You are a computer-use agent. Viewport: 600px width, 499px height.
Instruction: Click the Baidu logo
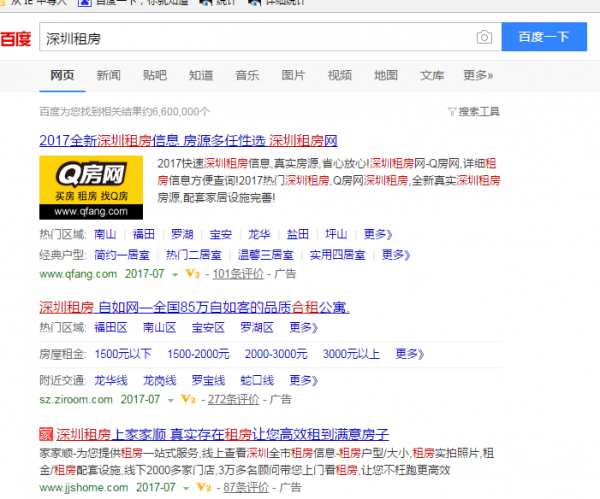[x=16, y=39]
